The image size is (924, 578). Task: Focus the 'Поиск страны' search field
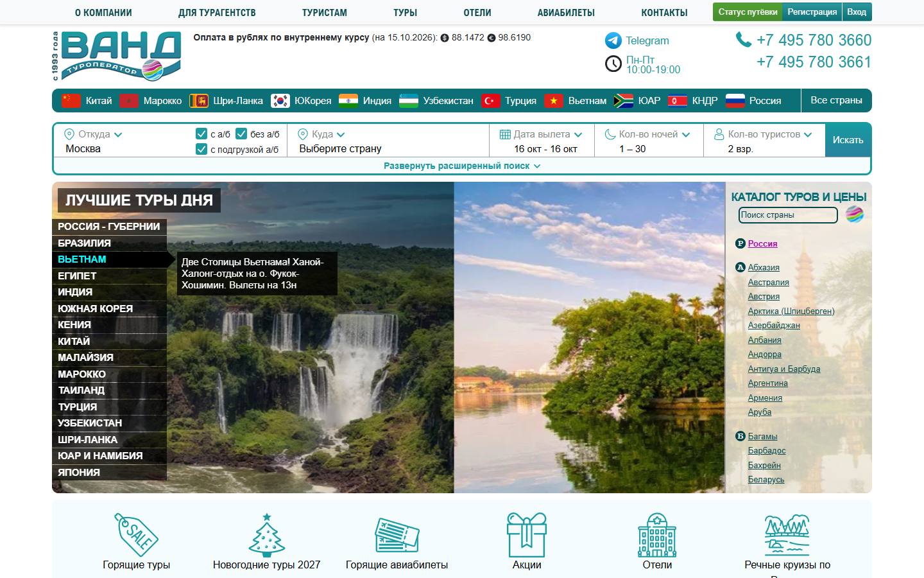pos(788,215)
